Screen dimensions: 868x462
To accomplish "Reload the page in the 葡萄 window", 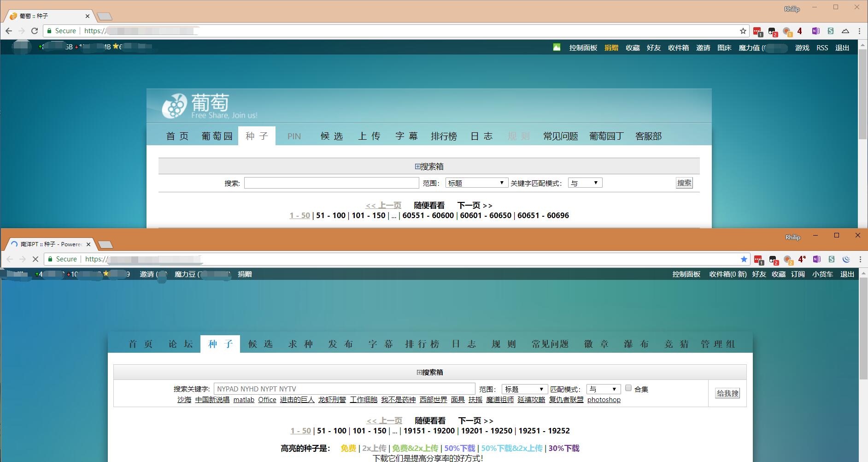I will [x=35, y=31].
